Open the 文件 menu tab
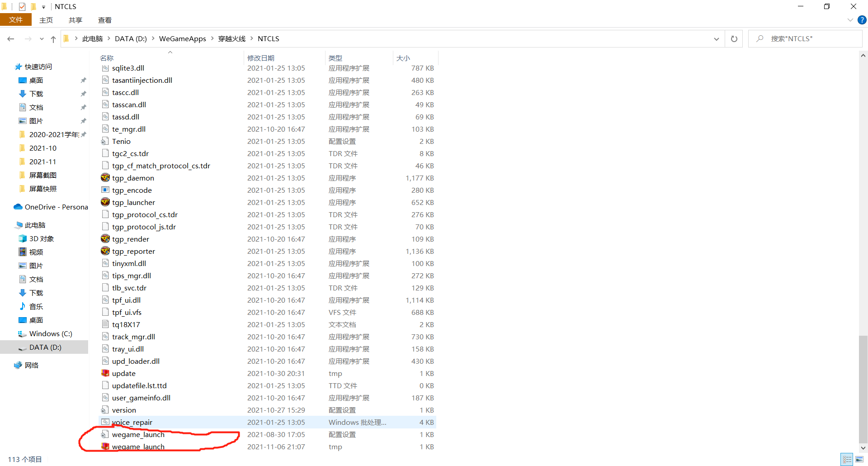 pos(16,20)
